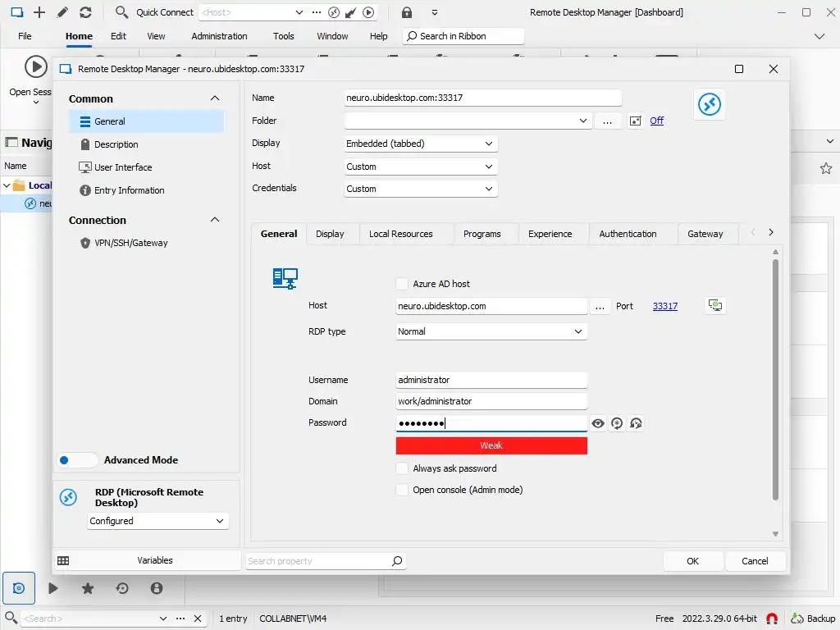The image size is (840, 630).
Task: Open the Administration menu
Action: click(219, 36)
